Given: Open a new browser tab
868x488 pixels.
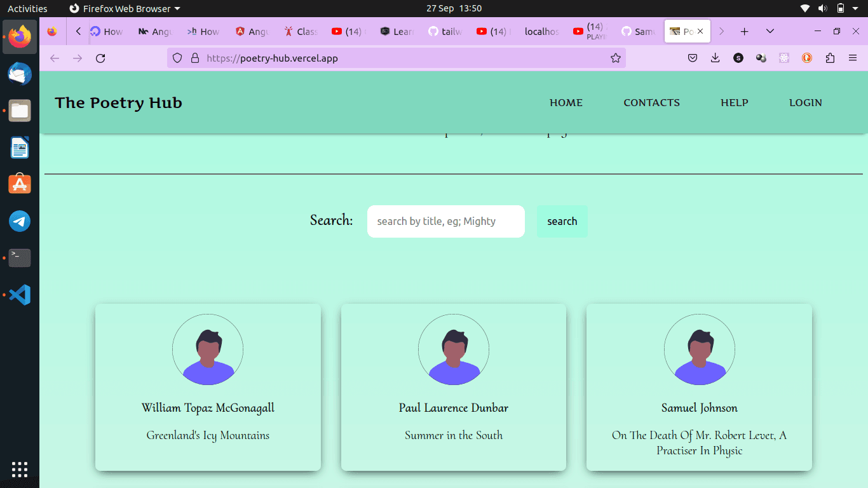Looking at the screenshot, I should tap(744, 31).
